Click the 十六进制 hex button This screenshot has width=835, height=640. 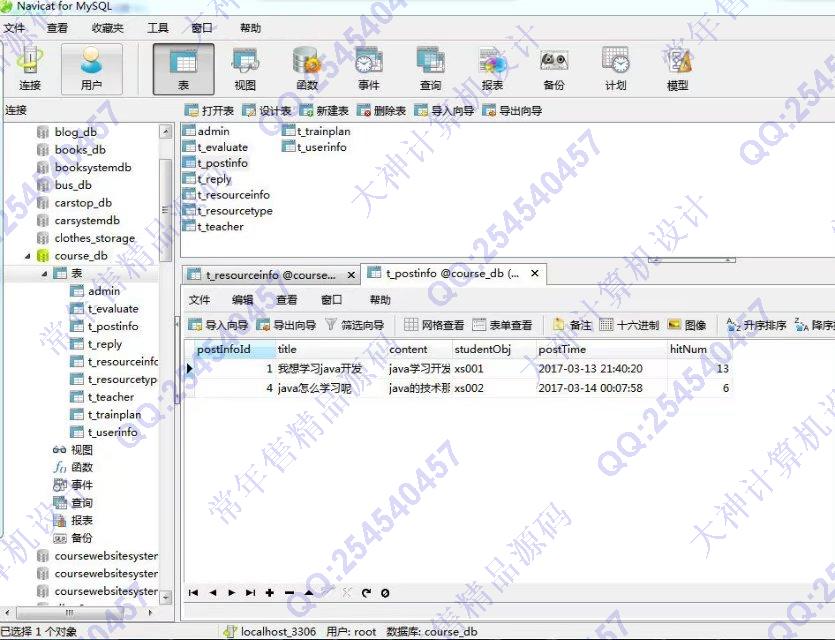629,325
